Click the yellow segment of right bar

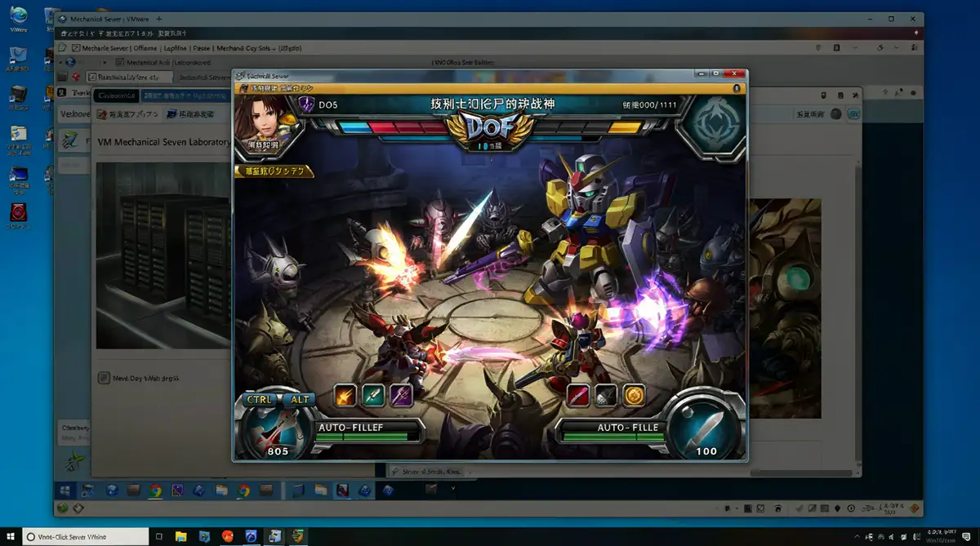[625, 127]
